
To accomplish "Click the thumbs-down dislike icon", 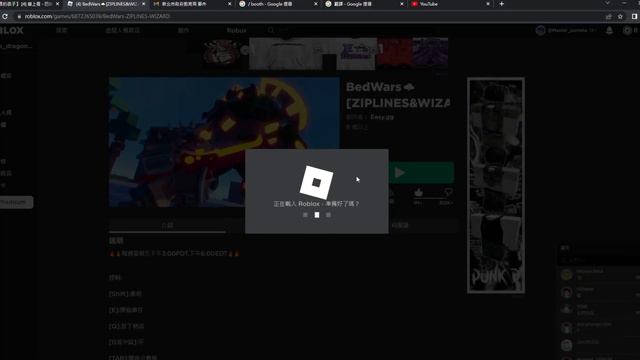I will [448, 192].
